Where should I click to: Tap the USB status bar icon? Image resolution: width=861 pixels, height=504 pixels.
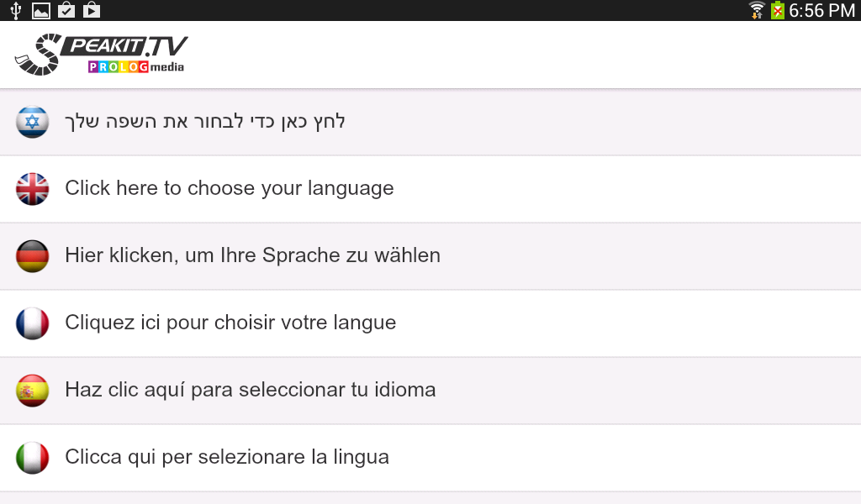15,10
